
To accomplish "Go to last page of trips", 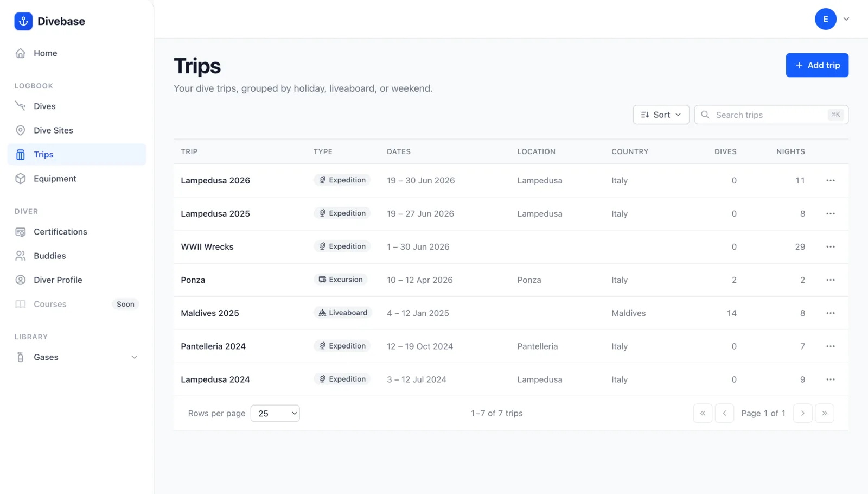I will [825, 413].
